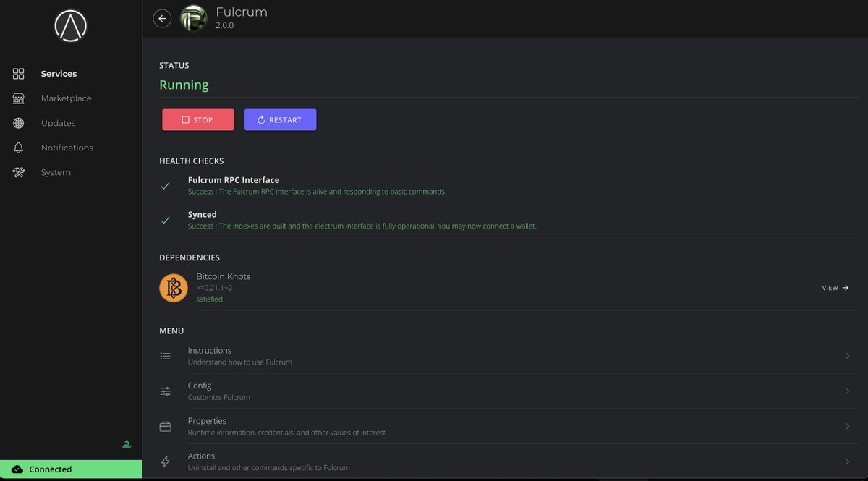Click the Updates globe icon
This screenshot has height=481, width=868.
point(19,123)
